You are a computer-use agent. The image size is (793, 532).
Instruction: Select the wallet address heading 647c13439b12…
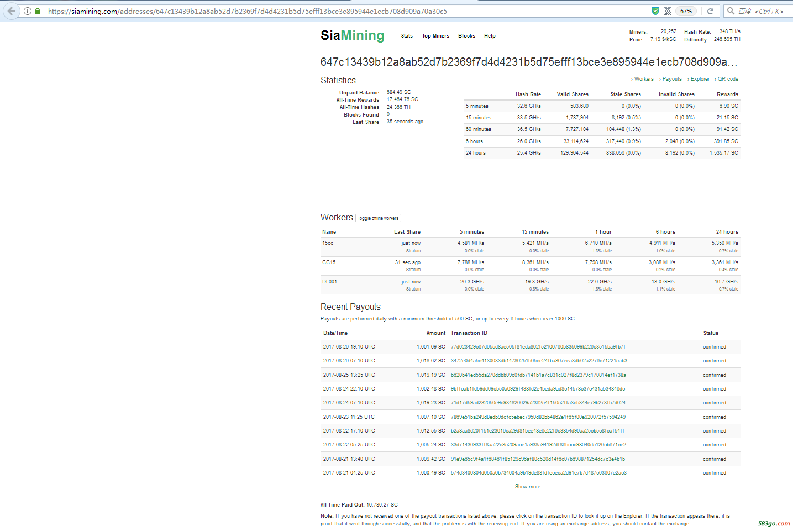point(529,62)
